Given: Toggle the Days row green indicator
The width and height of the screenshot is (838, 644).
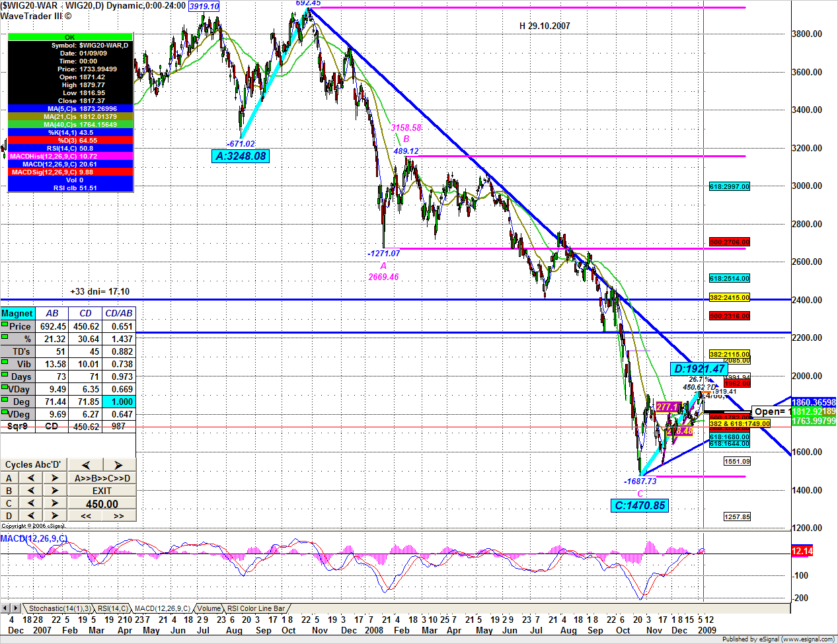Looking at the screenshot, I should click(5, 375).
